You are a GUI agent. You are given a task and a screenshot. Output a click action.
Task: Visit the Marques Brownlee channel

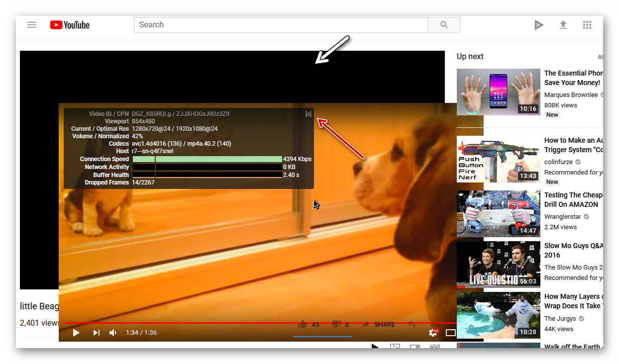click(571, 95)
